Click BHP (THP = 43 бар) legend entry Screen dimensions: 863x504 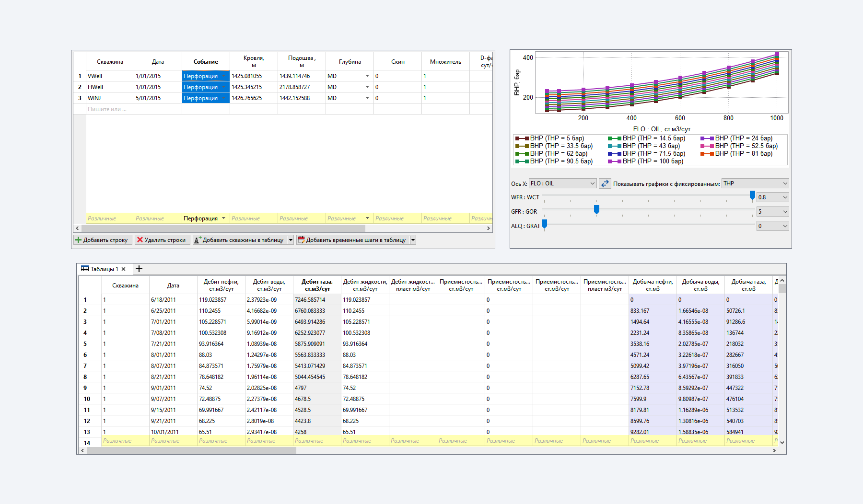point(644,146)
